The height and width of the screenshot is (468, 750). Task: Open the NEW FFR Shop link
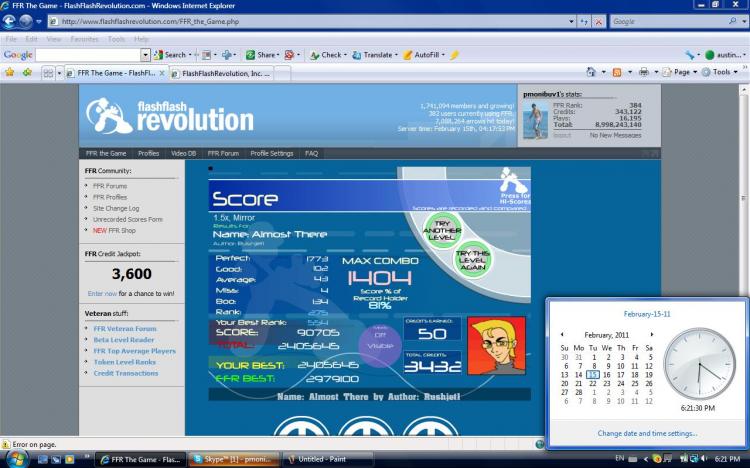(114, 231)
